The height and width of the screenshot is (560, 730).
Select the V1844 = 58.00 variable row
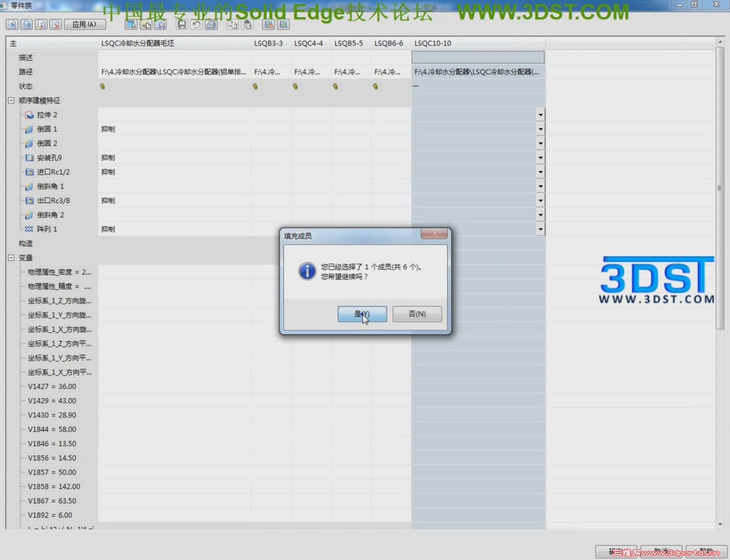[x=52, y=430]
